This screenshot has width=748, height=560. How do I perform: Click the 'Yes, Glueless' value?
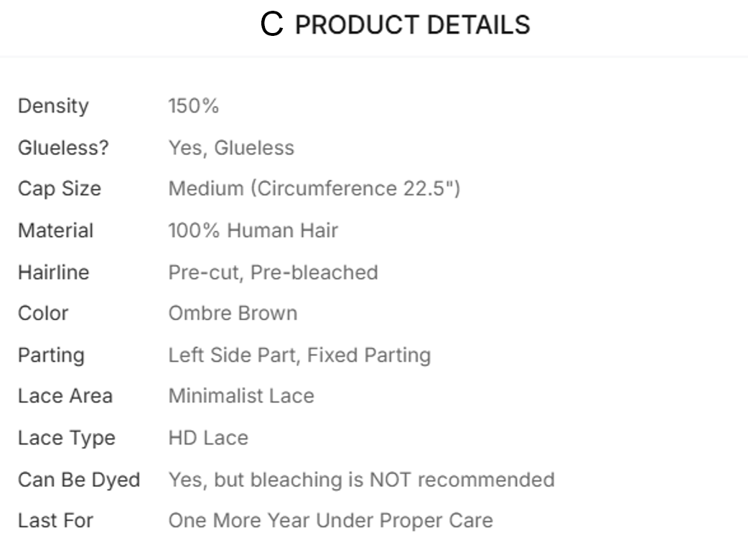click(x=231, y=148)
